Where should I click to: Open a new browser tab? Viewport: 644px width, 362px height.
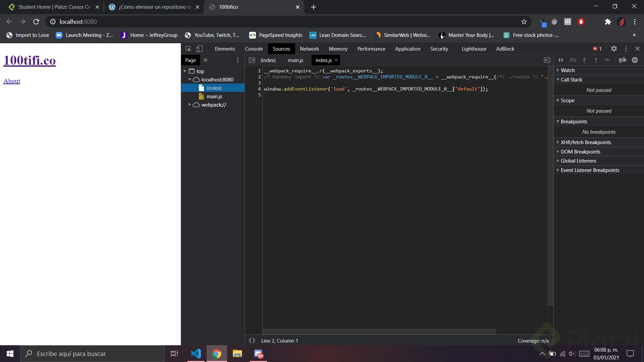tap(314, 7)
